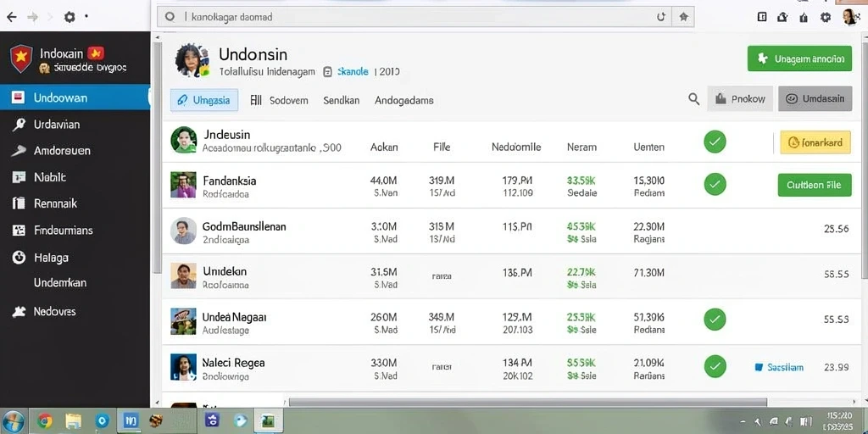Toggle the green check in Jndeusin row
The width and height of the screenshot is (868, 434).
(x=715, y=142)
